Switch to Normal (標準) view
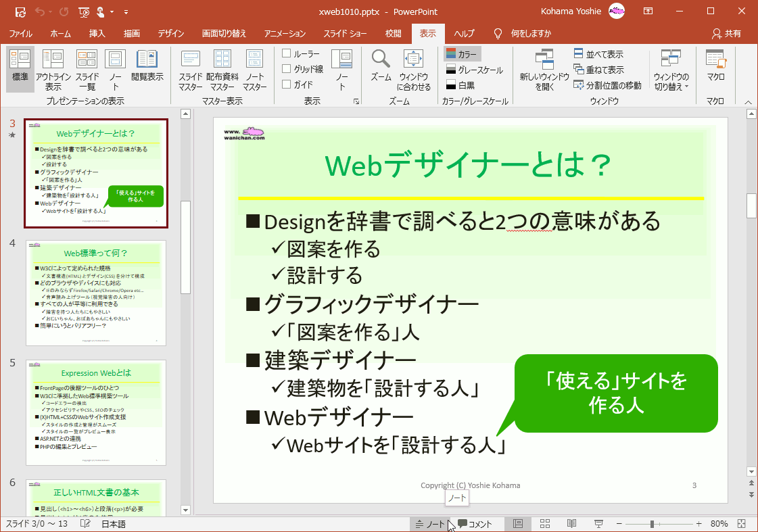Viewport: 758px width, 532px height. tap(20, 70)
